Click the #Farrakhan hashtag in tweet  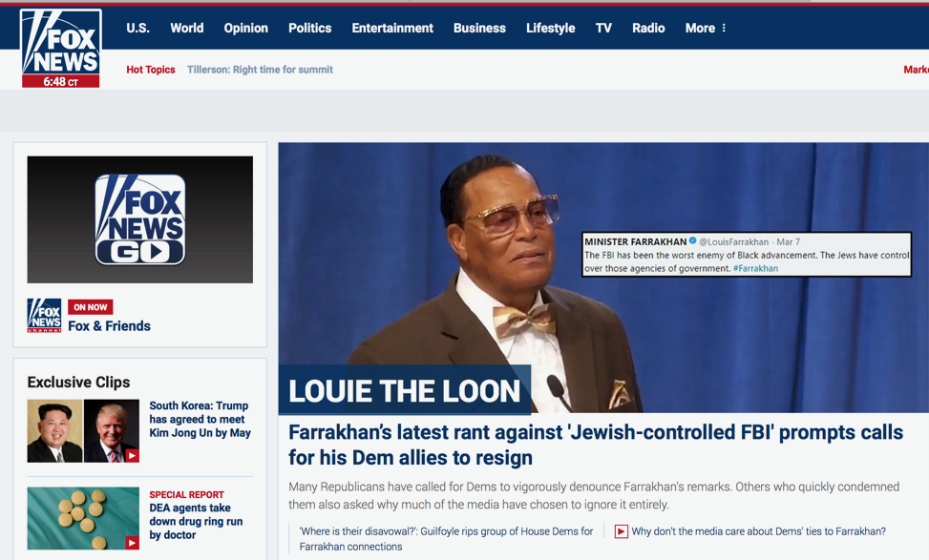click(x=755, y=268)
